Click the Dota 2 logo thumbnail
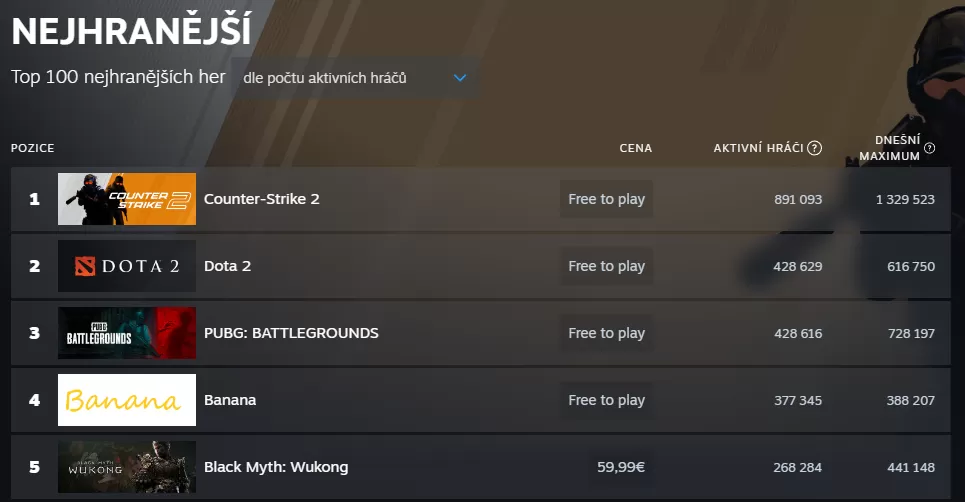965x502 pixels. [127, 266]
